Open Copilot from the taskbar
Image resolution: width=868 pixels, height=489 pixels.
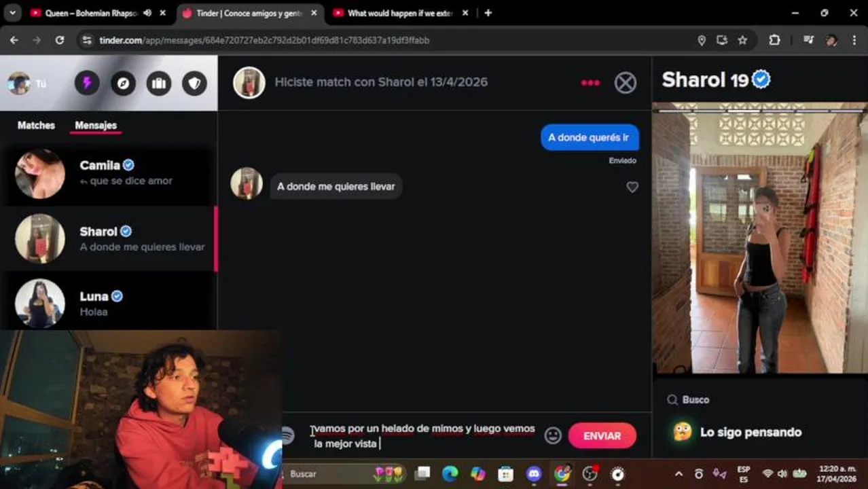(477, 473)
